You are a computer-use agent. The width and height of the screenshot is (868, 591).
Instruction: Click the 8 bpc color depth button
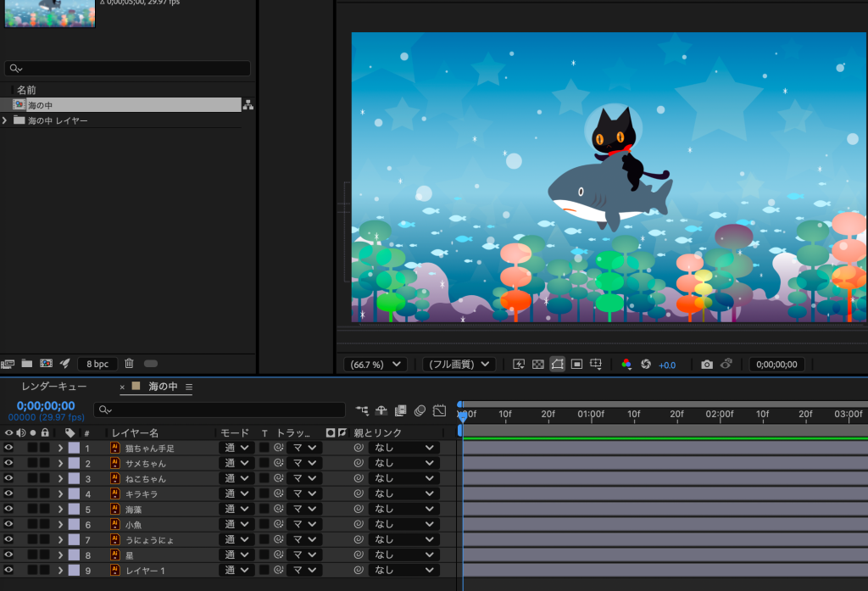[97, 364]
